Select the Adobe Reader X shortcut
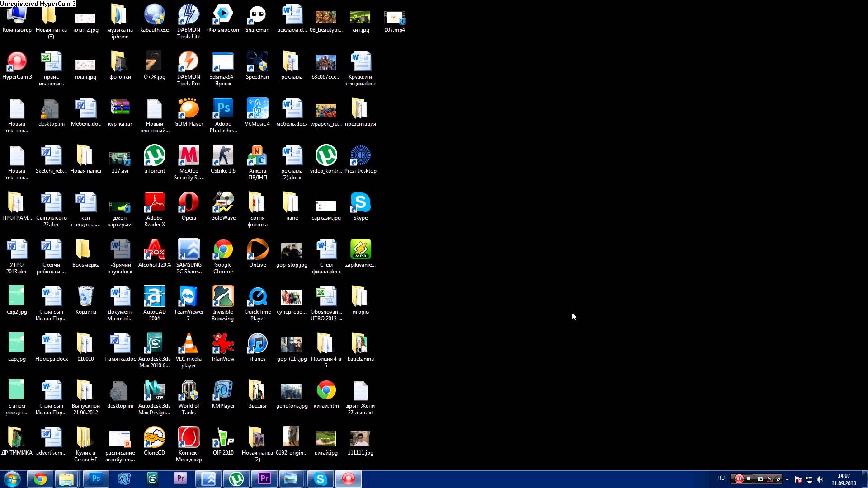 point(154,210)
